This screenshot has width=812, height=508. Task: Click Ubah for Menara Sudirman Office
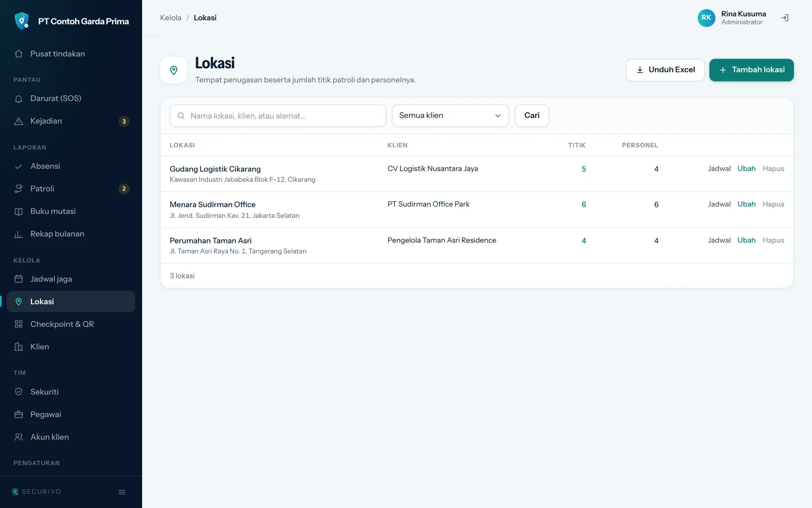click(747, 204)
